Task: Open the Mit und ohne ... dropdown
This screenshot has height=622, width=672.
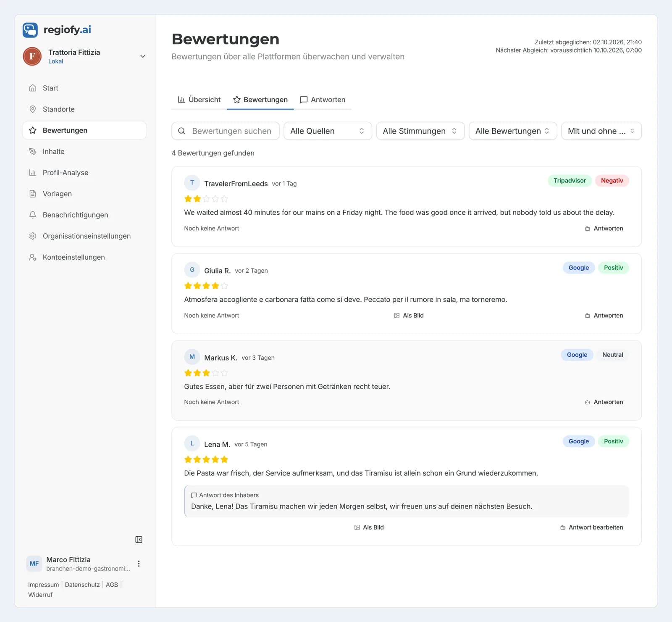Action: coord(601,131)
